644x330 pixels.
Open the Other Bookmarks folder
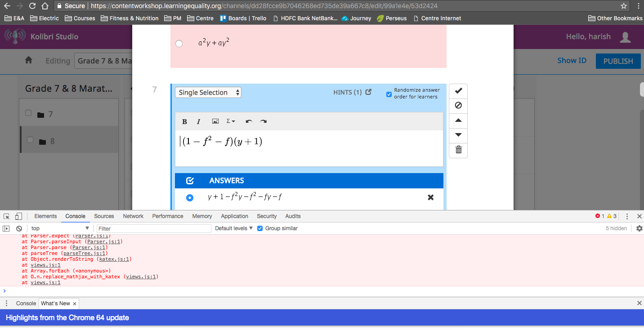tap(615, 18)
